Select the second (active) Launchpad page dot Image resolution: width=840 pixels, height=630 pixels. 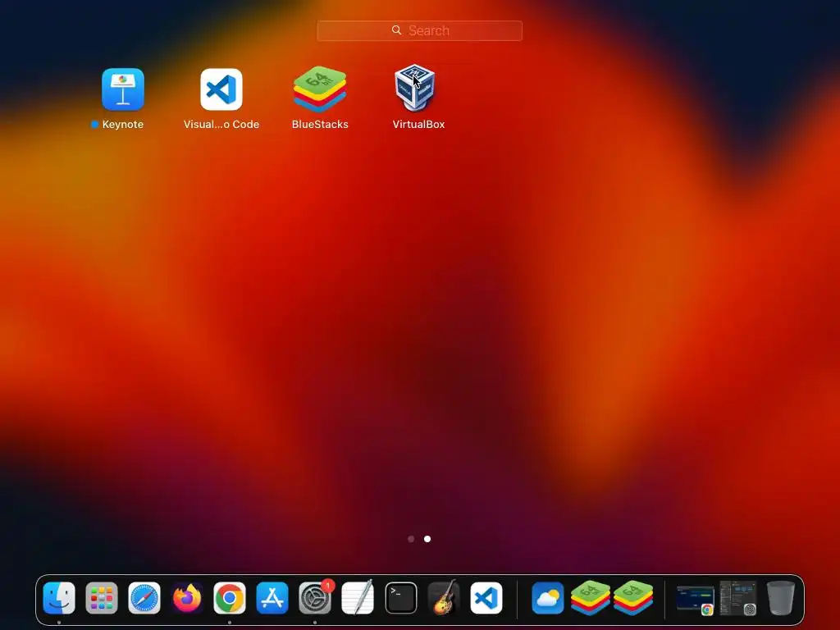(427, 539)
